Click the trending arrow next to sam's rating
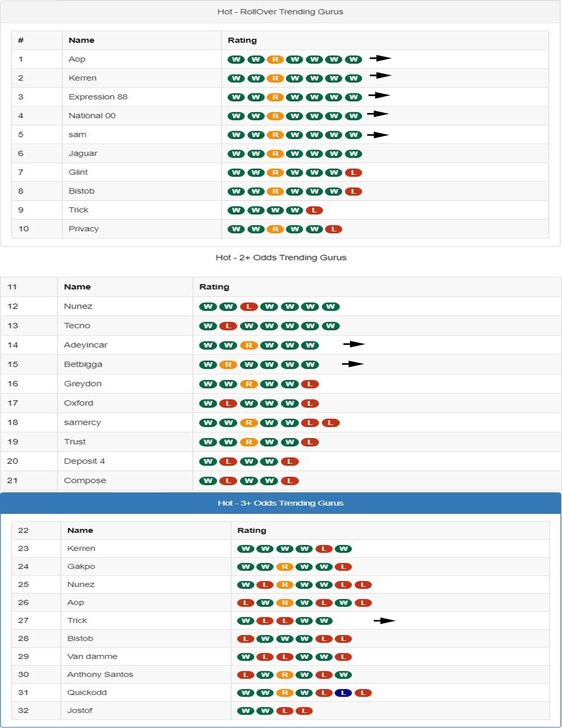The image size is (562, 728). click(378, 135)
